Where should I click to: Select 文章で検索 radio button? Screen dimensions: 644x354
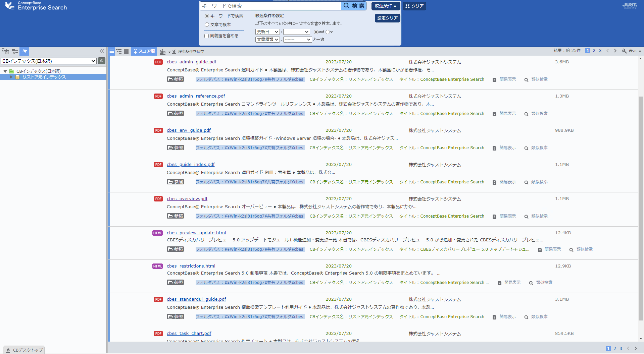pyautogui.click(x=207, y=25)
